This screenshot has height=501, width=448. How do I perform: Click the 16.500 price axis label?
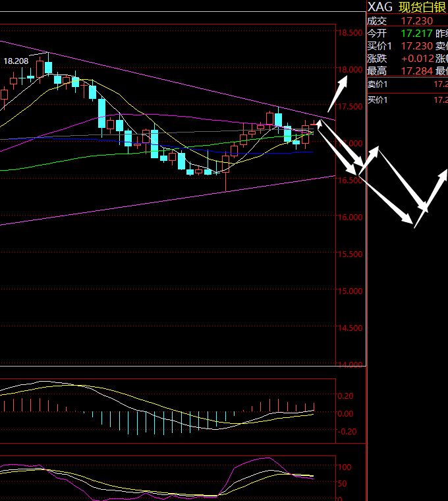point(349,181)
